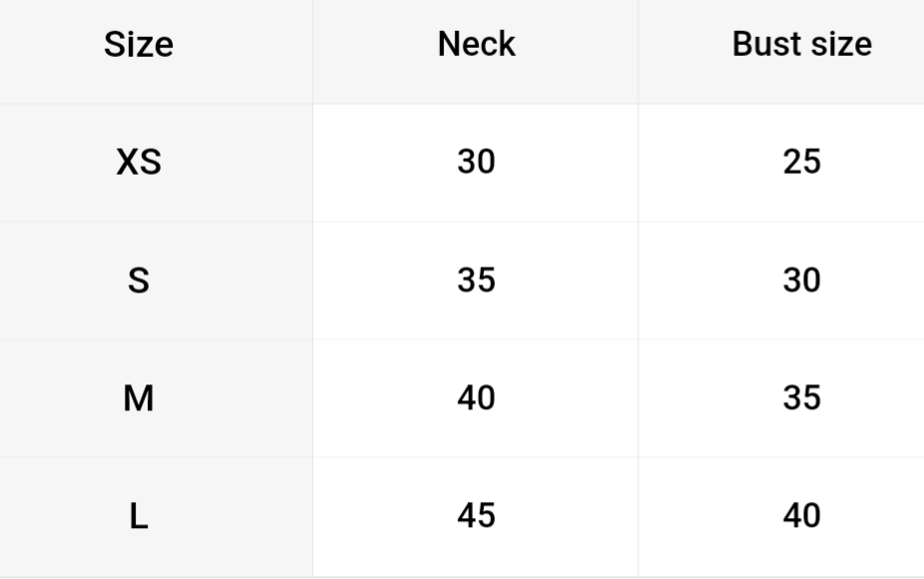
Task: Click the Neck value for size L
Action: coord(476,516)
